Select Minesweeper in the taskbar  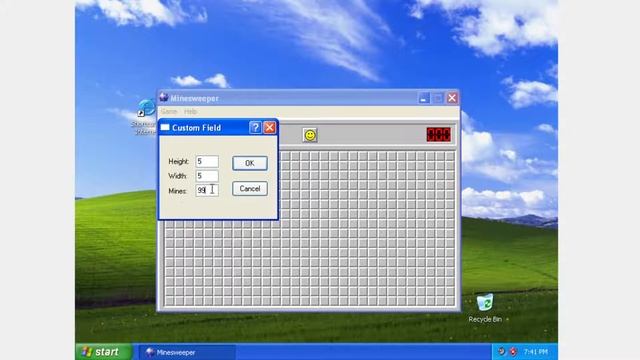coord(187,352)
